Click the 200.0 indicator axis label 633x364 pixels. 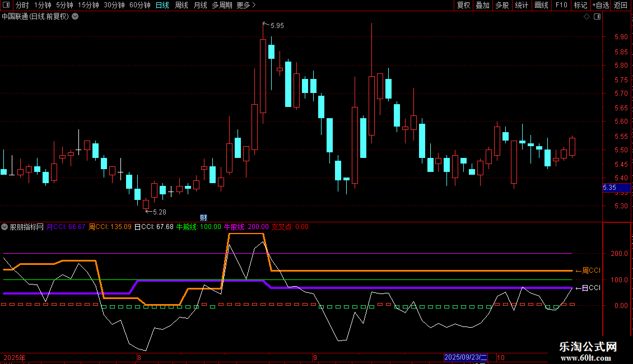(619, 254)
